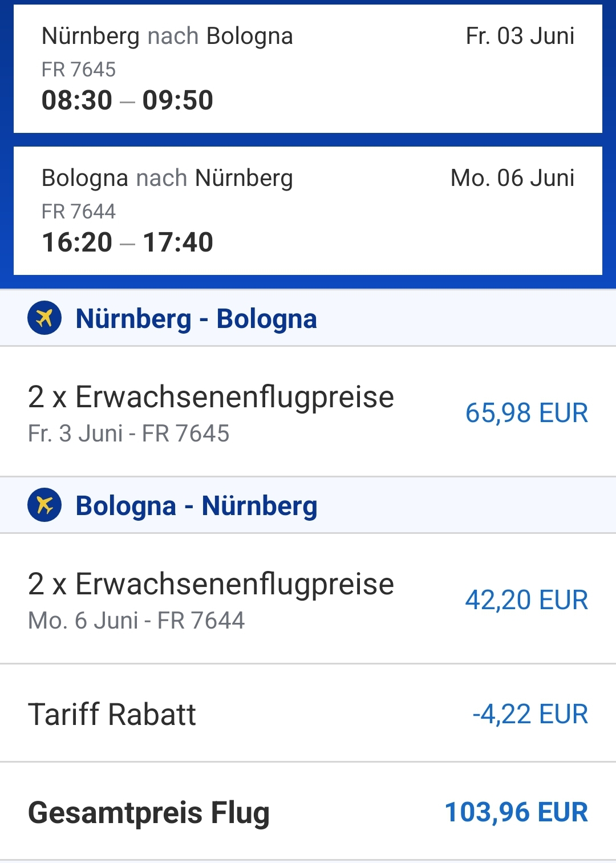616x863 pixels.
Task: Click the 103,96 EUR total price
Action: click(x=516, y=812)
